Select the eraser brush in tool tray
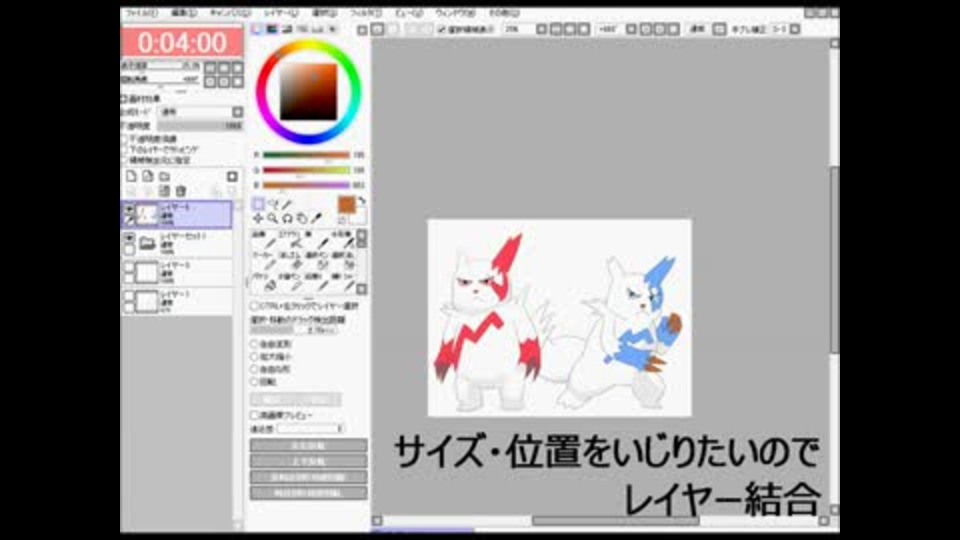 click(x=296, y=263)
